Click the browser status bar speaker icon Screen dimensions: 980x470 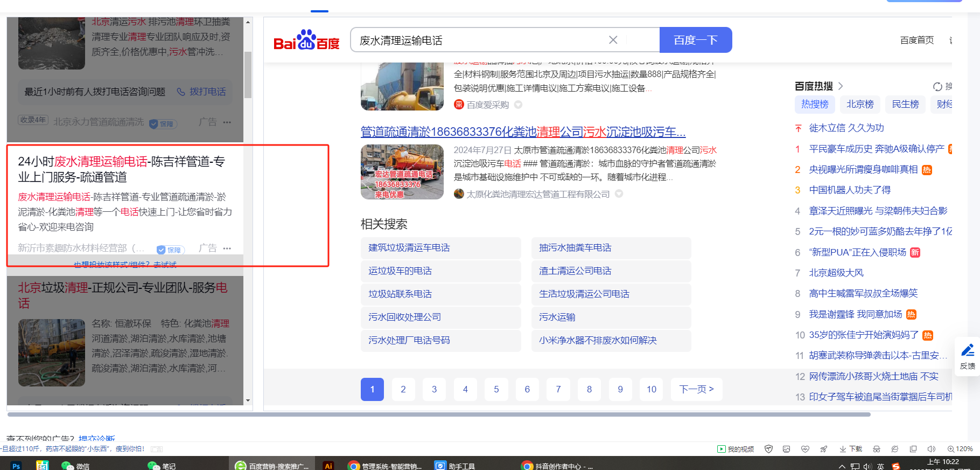click(x=931, y=449)
